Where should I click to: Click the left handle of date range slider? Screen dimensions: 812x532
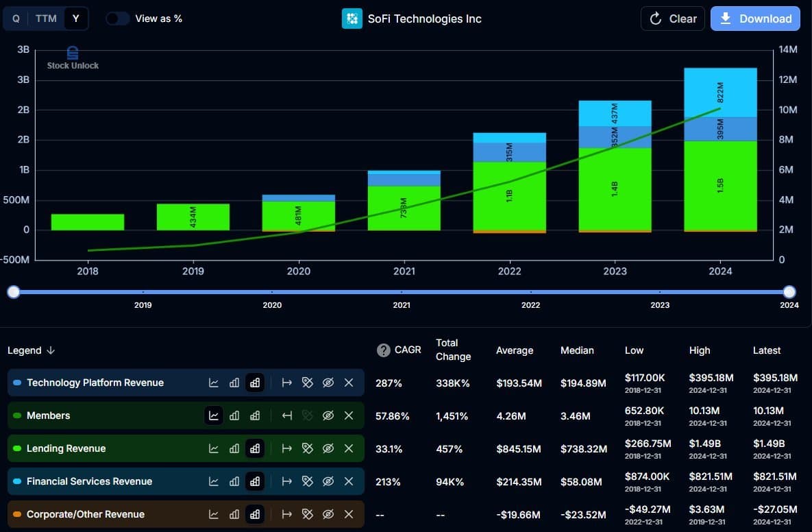[14, 292]
